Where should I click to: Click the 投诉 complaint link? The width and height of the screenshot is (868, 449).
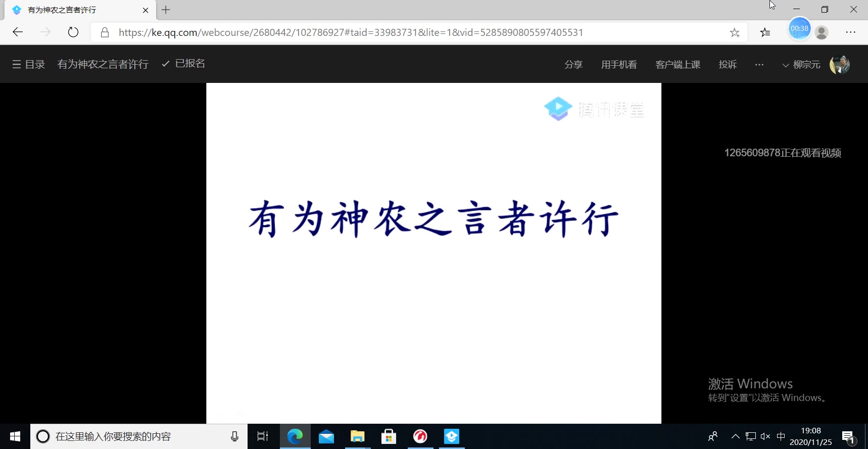click(728, 64)
